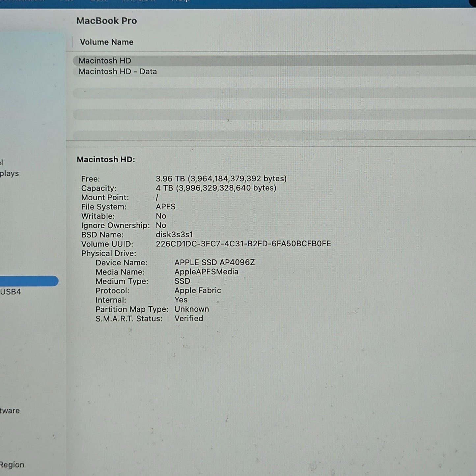Click the MacBook Pro title text
476x476 pixels.
(x=106, y=21)
